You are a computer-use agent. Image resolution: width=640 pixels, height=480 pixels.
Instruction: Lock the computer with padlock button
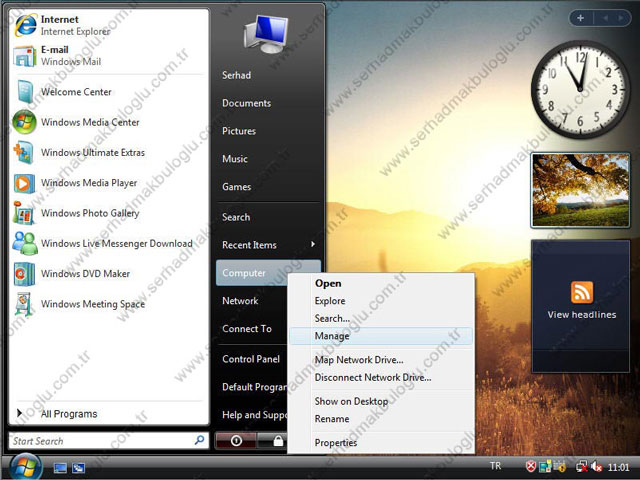tap(278, 440)
